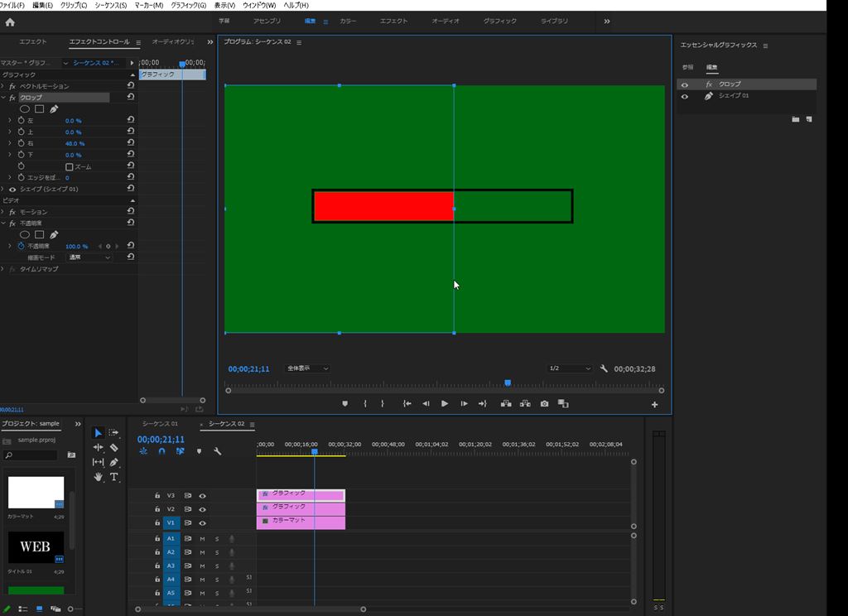Click the Export Frame camera icon
Screen dimensions: 848x616
coord(544,404)
